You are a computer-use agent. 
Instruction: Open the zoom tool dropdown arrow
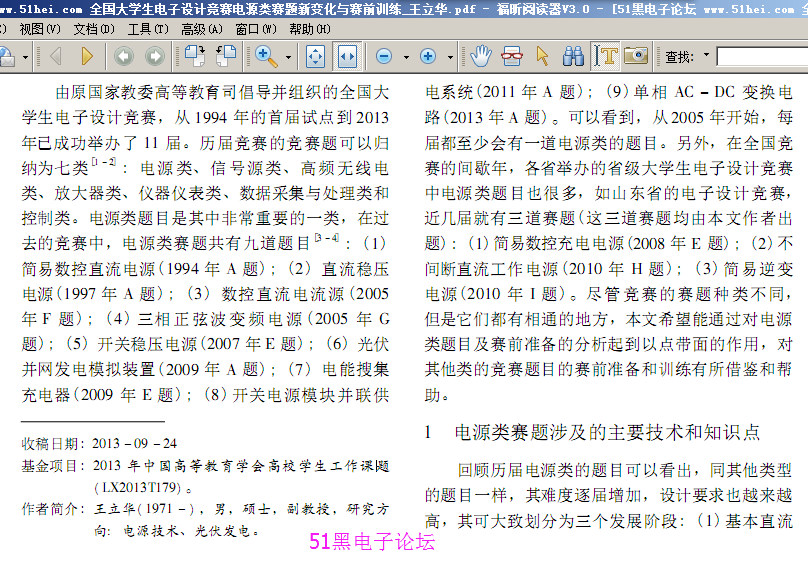coord(289,57)
